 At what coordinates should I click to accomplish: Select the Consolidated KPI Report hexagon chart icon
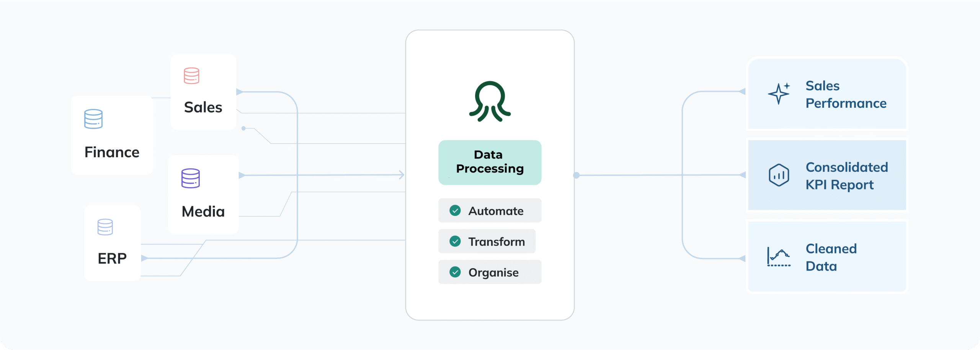(x=779, y=175)
